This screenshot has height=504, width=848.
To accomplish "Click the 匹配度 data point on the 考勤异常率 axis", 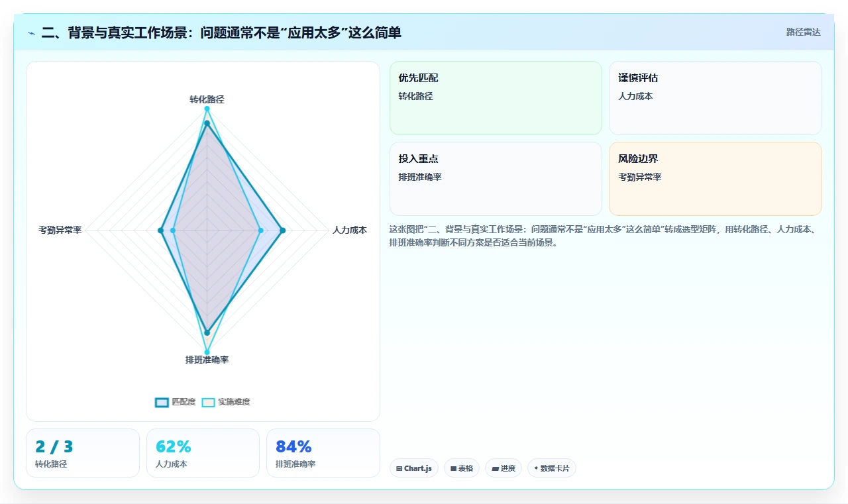I will 160,230.
